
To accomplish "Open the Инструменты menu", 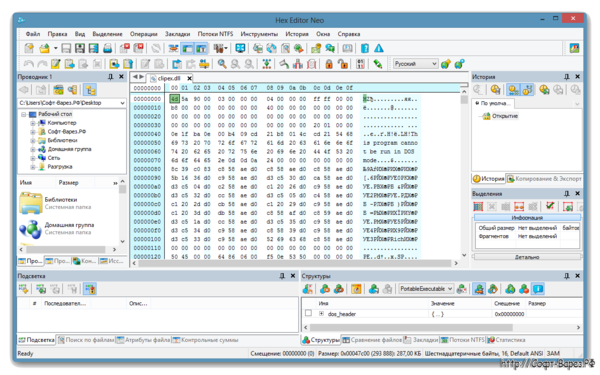I will 259,34.
